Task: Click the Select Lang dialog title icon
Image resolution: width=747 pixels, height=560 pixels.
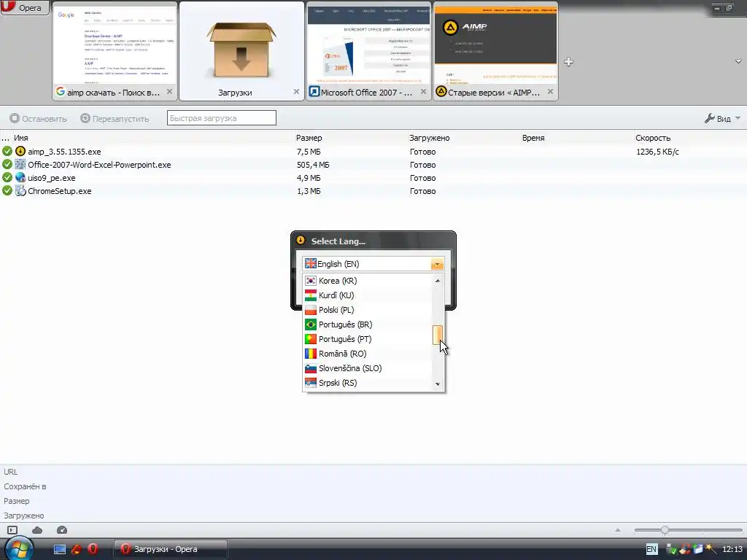Action: pyautogui.click(x=300, y=241)
